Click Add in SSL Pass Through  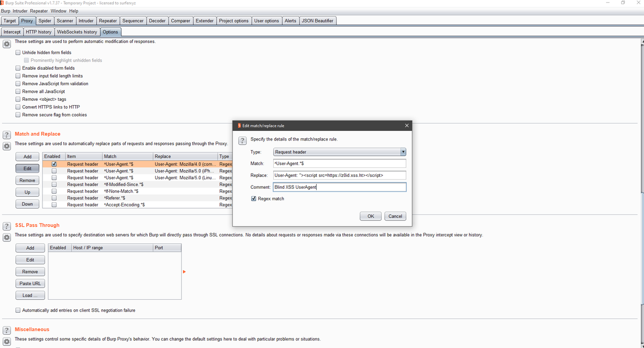[30, 248]
